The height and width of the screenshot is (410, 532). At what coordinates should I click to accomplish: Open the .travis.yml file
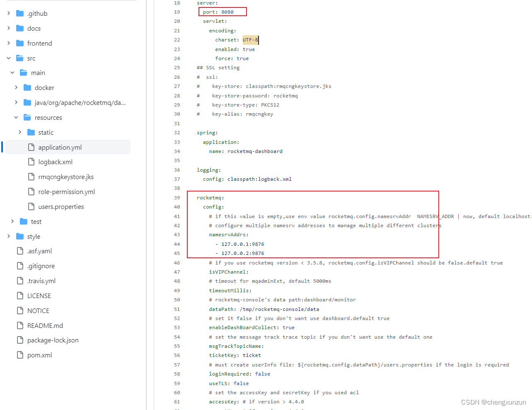click(41, 281)
